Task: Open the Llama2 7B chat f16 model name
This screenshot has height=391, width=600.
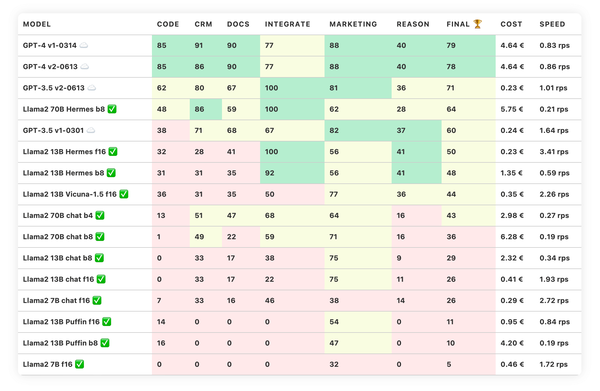Action: pyautogui.click(x=56, y=300)
